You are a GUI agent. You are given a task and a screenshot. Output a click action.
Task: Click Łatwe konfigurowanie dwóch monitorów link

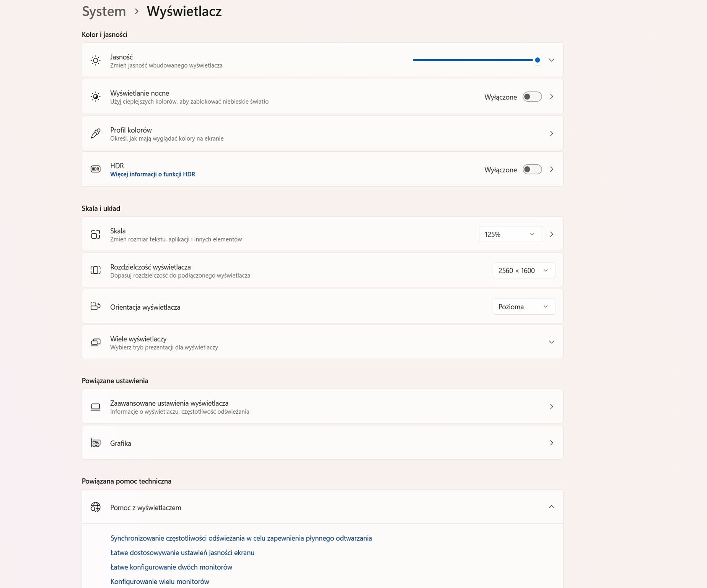tap(171, 567)
